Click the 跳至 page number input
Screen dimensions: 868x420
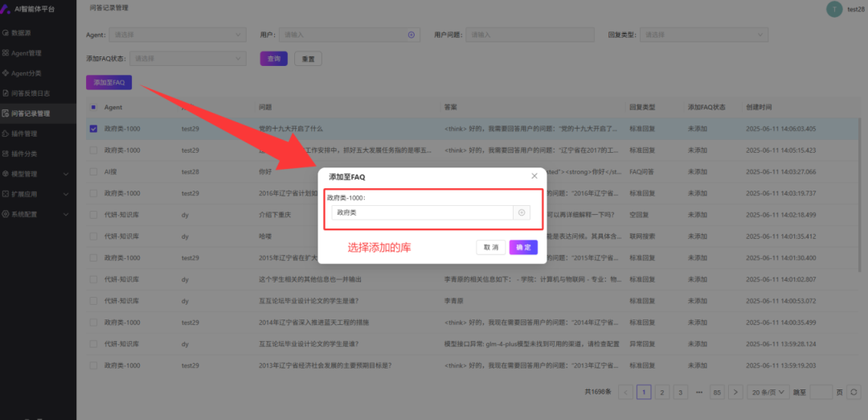click(x=821, y=392)
